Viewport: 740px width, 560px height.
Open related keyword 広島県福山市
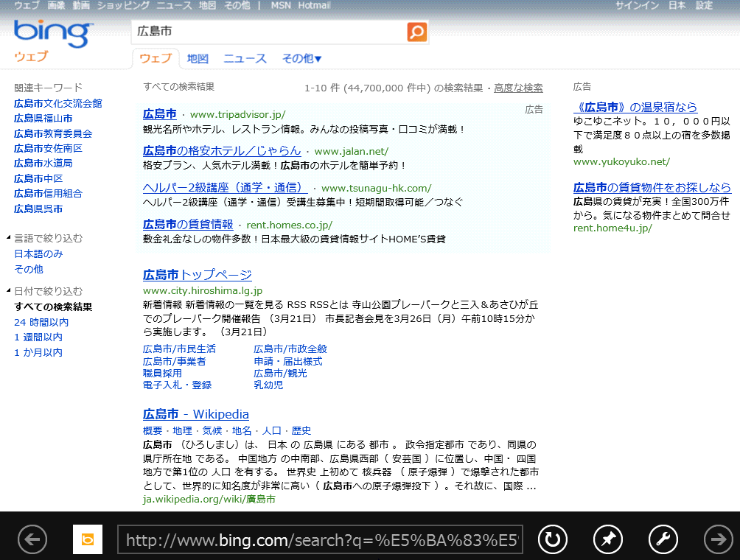pyautogui.click(x=43, y=119)
